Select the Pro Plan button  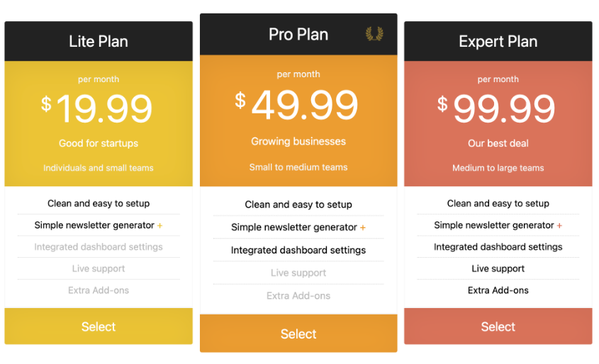pos(298,334)
